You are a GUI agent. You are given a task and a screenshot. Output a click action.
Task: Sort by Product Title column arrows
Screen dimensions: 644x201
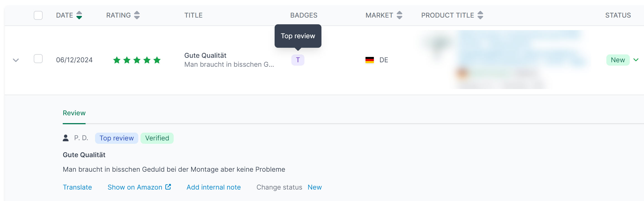point(480,15)
